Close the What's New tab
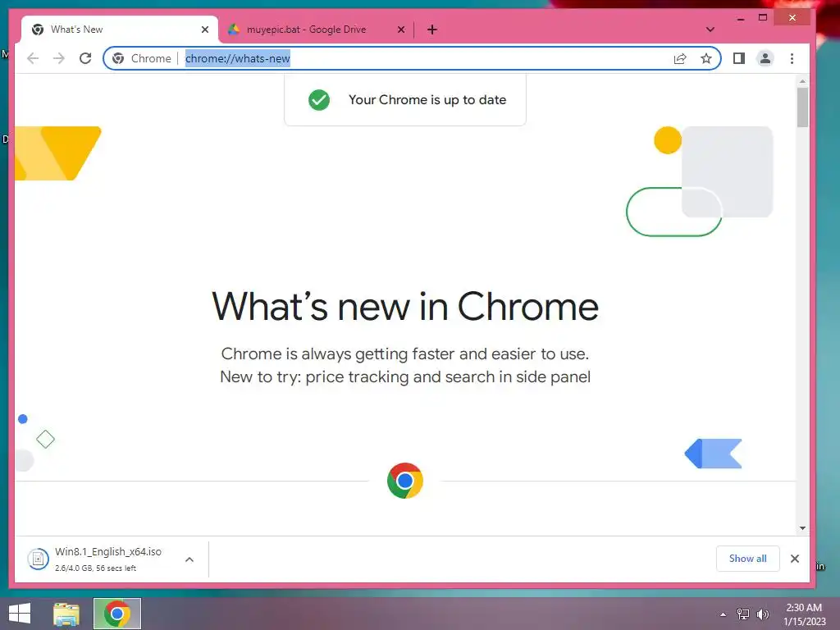 (204, 30)
